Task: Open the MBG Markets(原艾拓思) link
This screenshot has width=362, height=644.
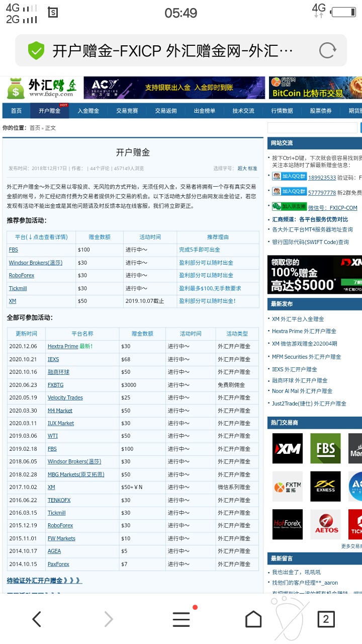Action: (76, 474)
